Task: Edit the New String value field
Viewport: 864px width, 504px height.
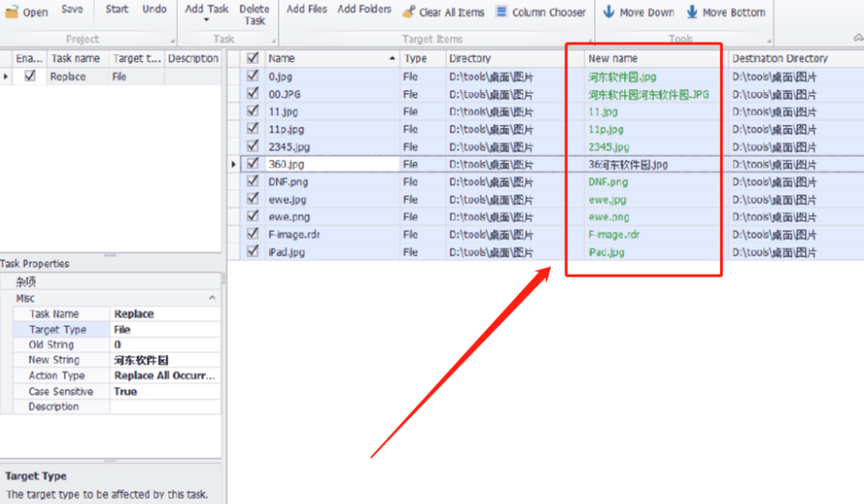Action: pos(164,360)
